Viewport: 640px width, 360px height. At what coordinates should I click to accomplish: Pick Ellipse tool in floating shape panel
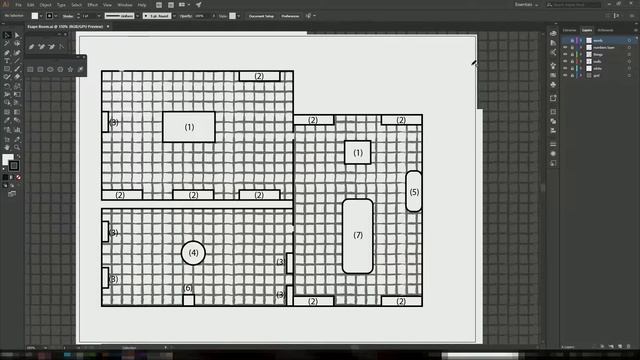pos(50,69)
